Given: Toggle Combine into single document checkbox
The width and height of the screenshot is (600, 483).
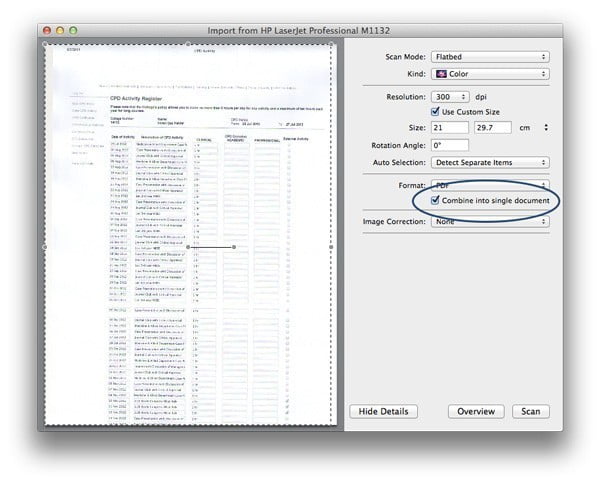Looking at the screenshot, I should click(x=435, y=200).
